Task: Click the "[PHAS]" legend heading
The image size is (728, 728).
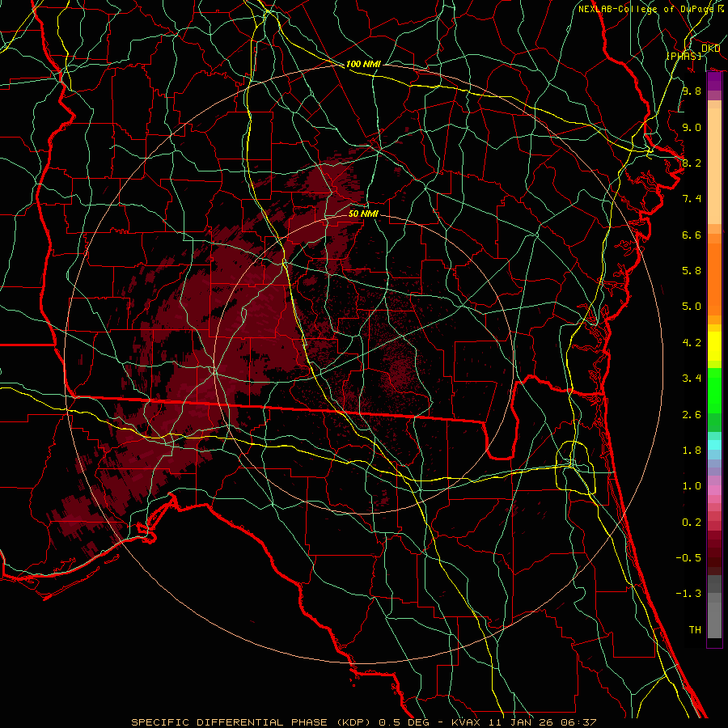Action: coord(684,56)
